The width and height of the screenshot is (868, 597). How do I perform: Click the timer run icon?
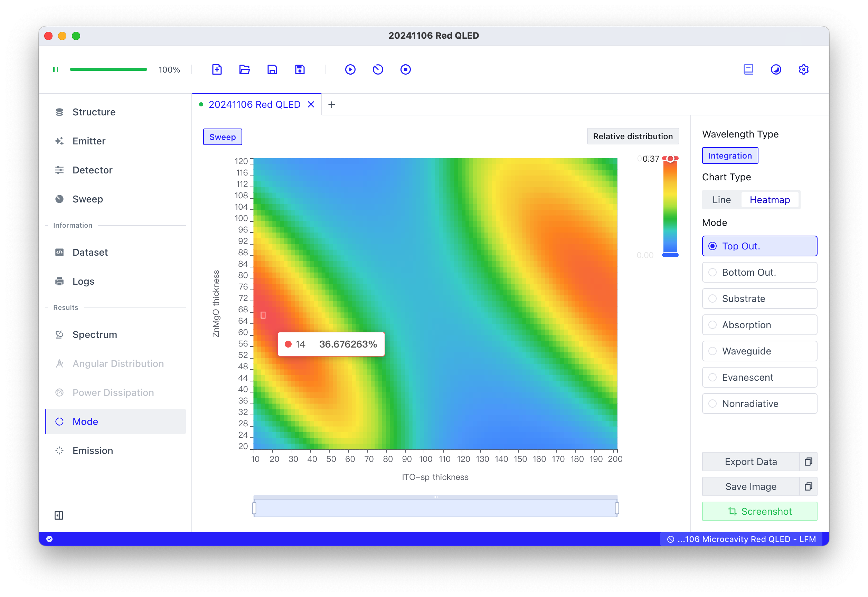pos(378,69)
